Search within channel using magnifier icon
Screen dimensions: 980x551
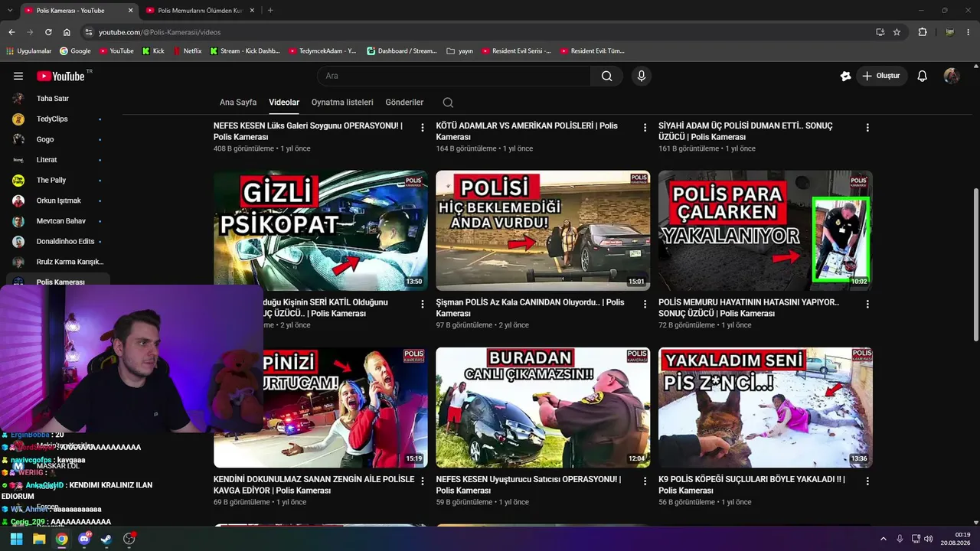point(448,103)
